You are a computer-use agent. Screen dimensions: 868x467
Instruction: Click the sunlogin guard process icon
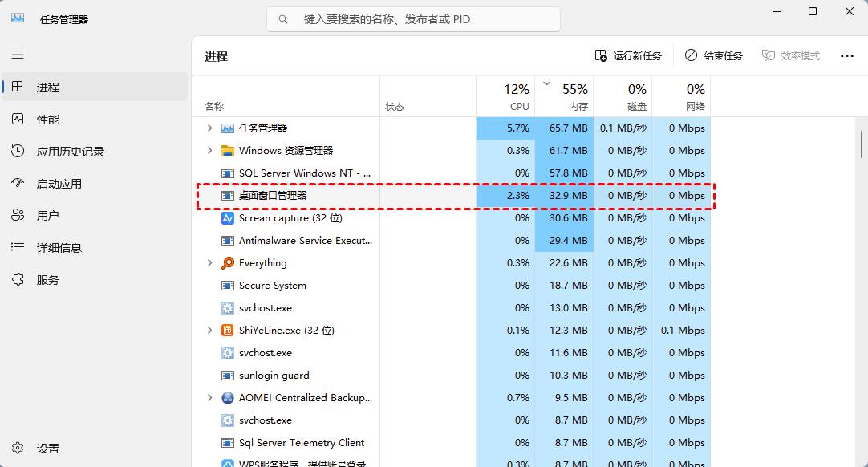[x=228, y=375]
